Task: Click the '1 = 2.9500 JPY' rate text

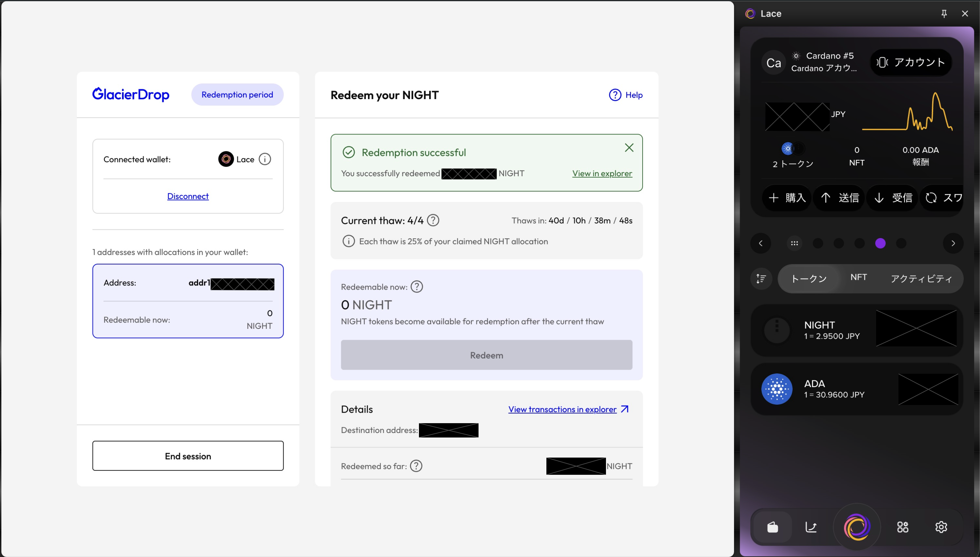Action: pyautogui.click(x=832, y=336)
